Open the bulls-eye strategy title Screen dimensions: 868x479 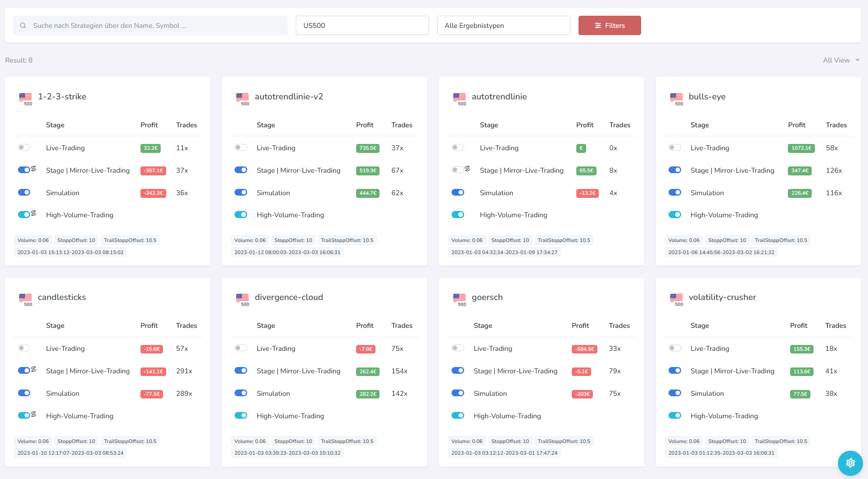pos(707,97)
